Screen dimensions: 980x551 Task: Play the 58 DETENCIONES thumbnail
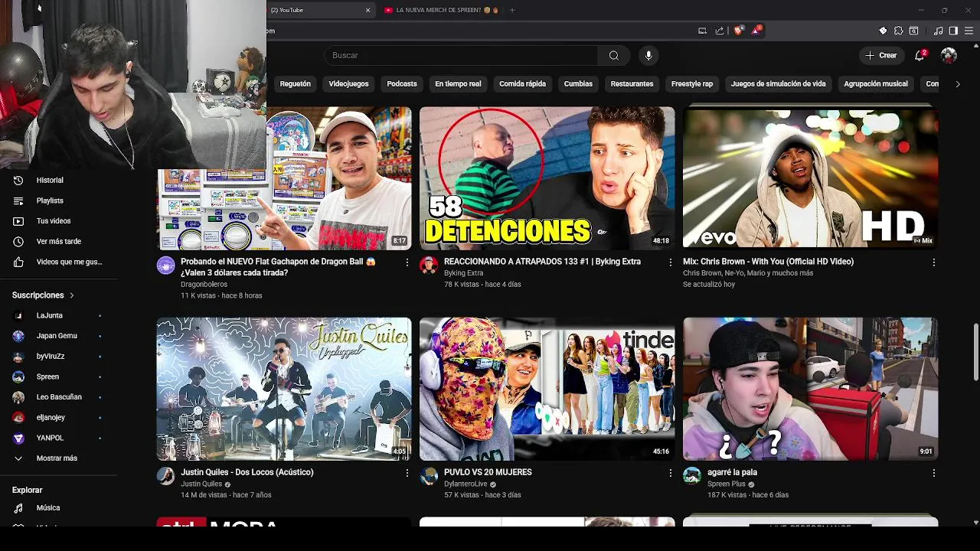[547, 178]
